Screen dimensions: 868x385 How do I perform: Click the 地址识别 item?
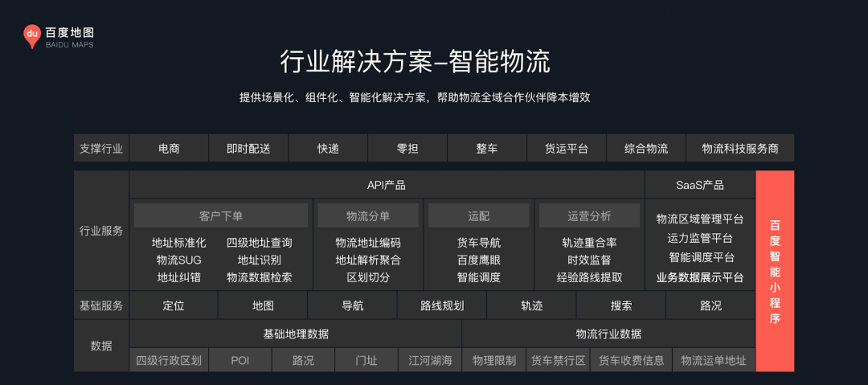tap(260, 260)
